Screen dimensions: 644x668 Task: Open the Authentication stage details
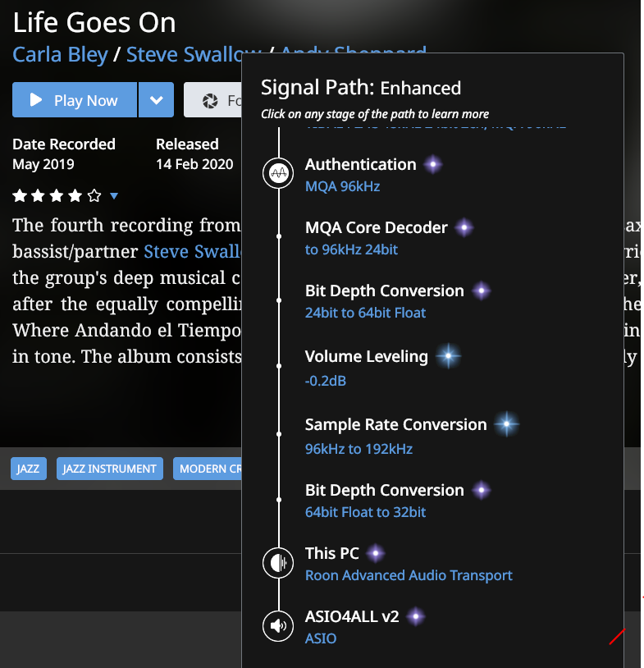click(360, 164)
